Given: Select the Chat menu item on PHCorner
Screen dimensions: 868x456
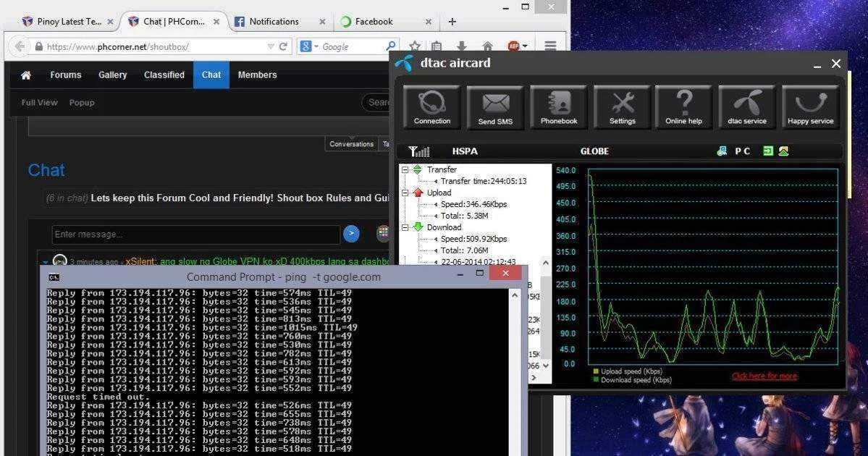Looking at the screenshot, I should click(211, 75).
